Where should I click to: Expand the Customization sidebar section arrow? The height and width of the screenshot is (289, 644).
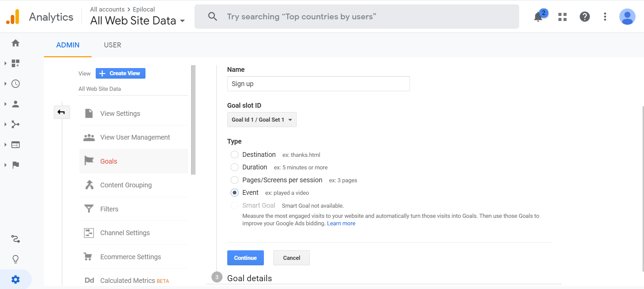click(5, 63)
